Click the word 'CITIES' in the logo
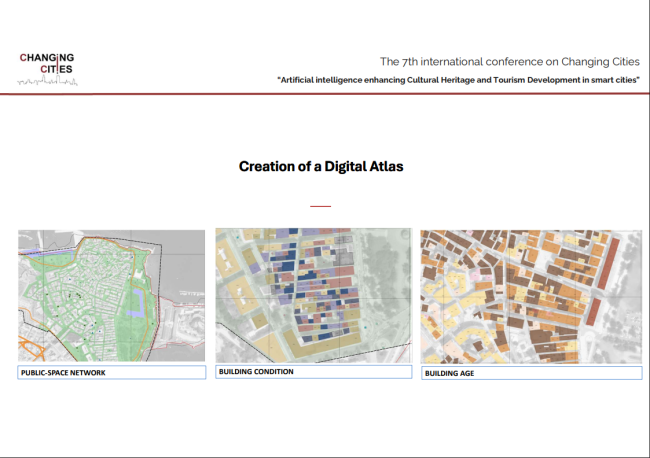 point(56,69)
